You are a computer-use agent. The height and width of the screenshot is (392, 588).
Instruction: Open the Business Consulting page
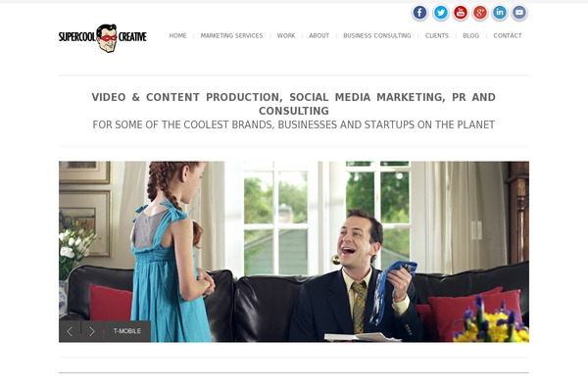pyautogui.click(x=377, y=35)
